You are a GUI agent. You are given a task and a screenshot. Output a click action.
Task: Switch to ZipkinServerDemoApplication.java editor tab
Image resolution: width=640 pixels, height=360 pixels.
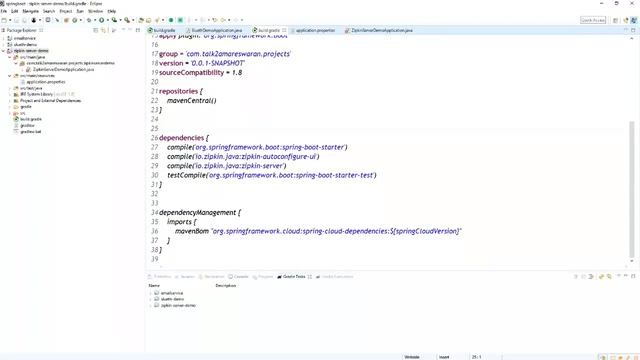point(379,30)
